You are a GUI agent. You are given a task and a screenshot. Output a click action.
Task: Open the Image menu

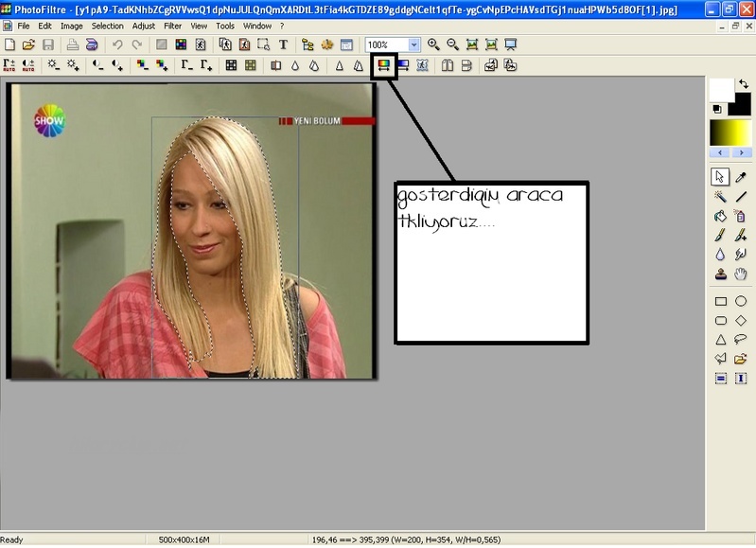point(71,27)
